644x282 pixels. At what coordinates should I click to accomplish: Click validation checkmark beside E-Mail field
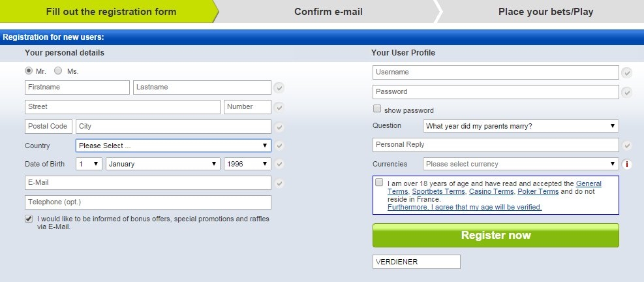279,183
